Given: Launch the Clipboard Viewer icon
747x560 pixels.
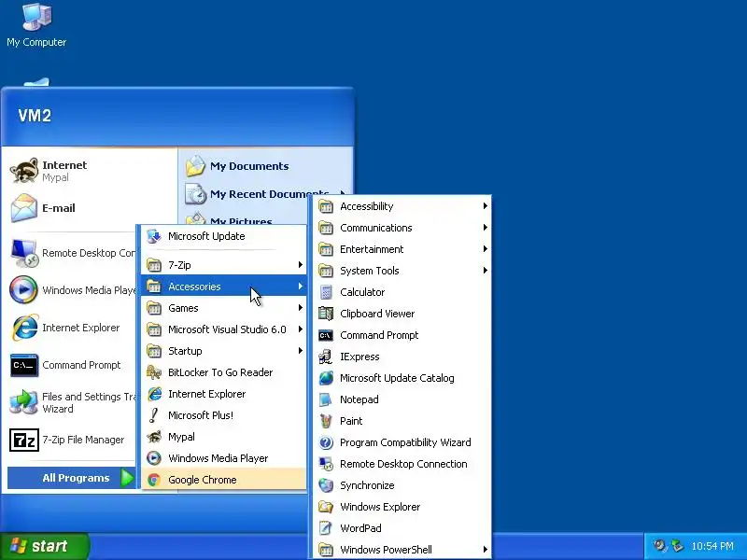Looking at the screenshot, I should pyautogui.click(x=326, y=314).
